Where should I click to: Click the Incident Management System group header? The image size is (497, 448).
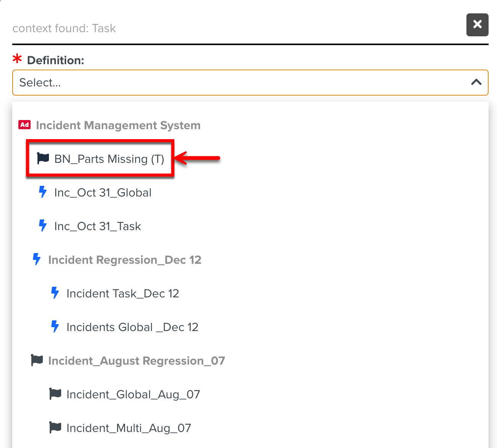(x=118, y=125)
